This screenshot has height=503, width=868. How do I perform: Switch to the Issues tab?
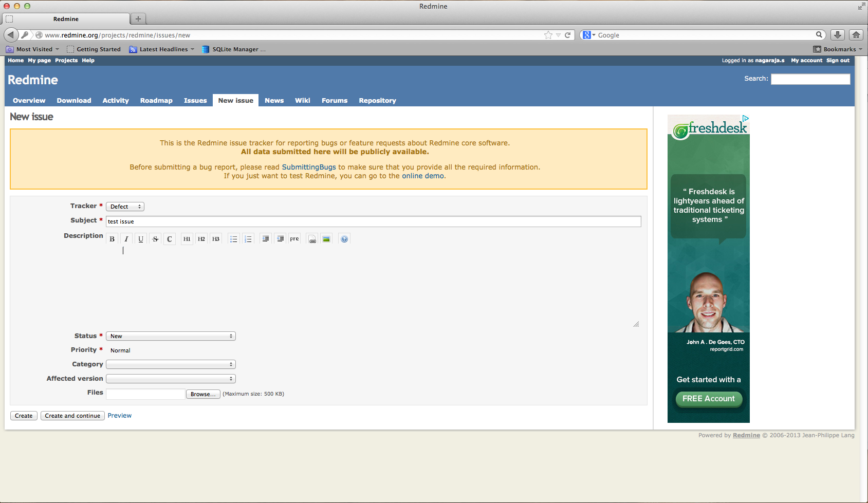195,101
